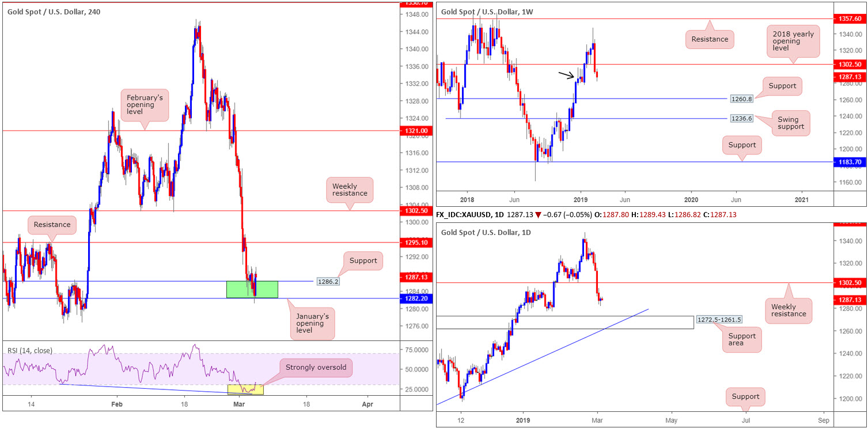Select the 1286.2 price tag
The width and height of the screenshot is (868, 428).
pos(328,282)
